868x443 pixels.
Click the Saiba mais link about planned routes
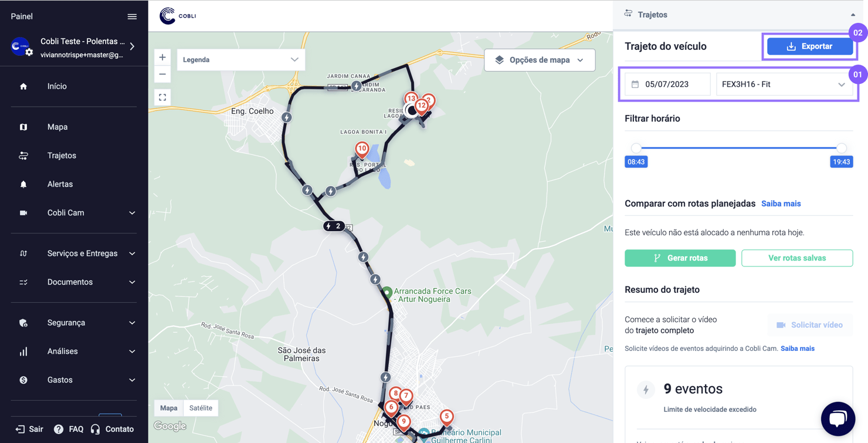point(781,203)
